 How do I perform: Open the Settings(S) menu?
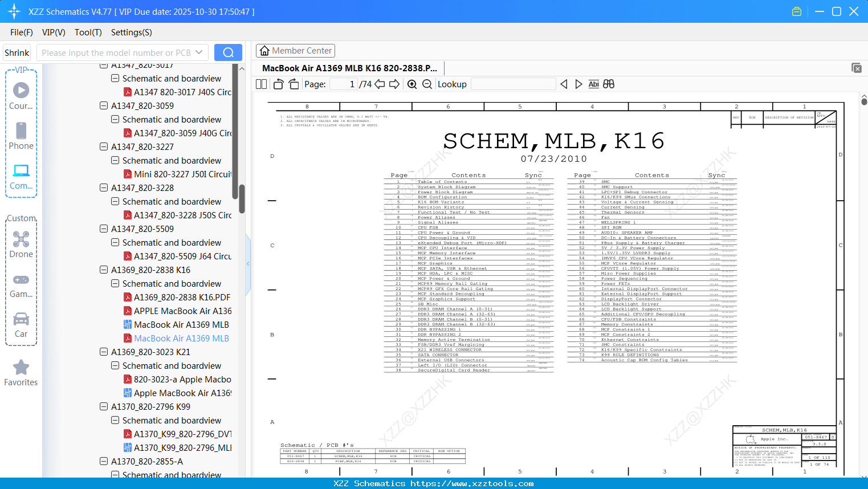coord(132,32)
